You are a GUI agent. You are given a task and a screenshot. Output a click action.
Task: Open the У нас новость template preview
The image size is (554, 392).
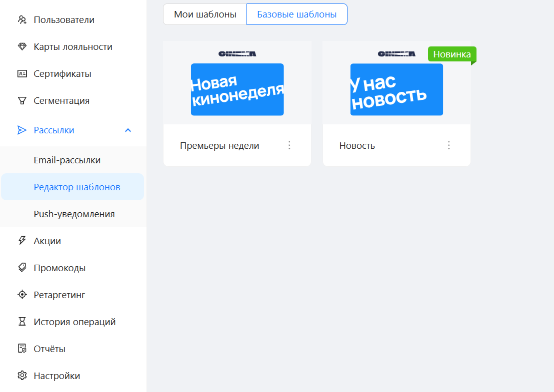pos(396,89)
